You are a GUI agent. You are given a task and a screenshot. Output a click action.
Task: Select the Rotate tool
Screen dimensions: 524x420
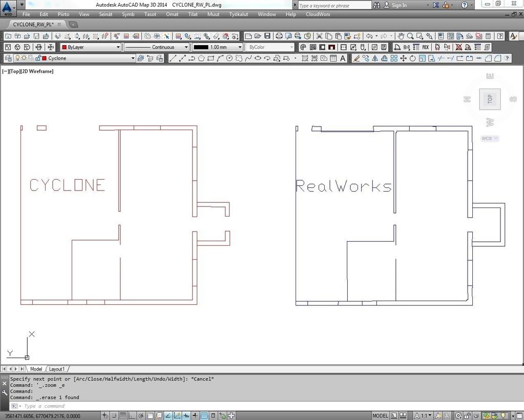pos(413,58)
